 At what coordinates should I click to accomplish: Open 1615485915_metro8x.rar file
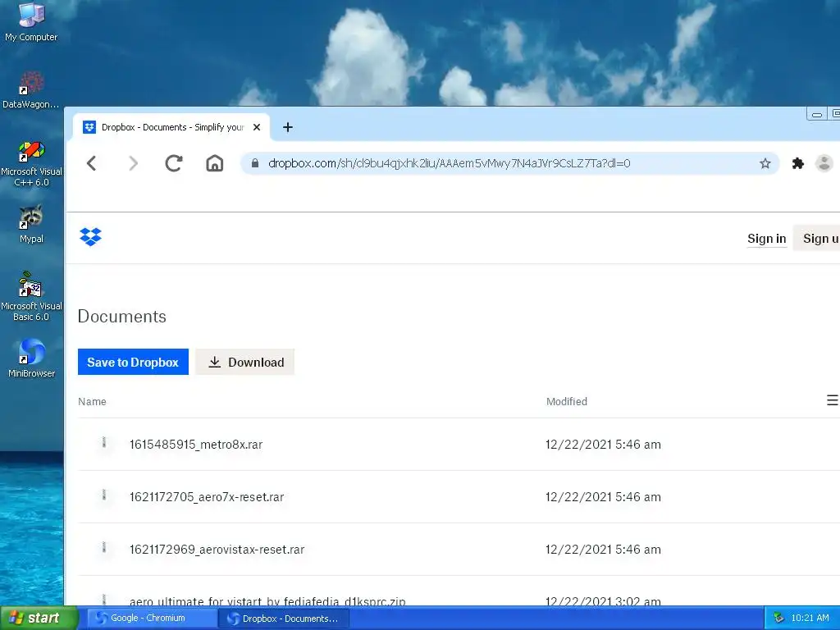coord(196,445)
